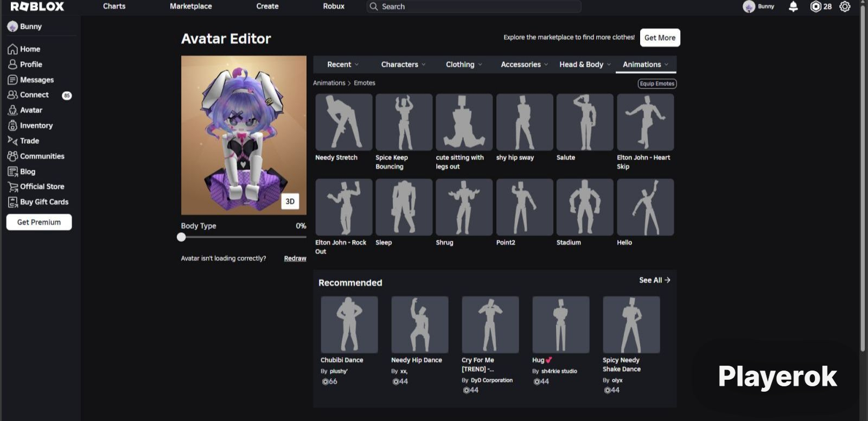Select the Stadium emote

(x=585, y=207)
